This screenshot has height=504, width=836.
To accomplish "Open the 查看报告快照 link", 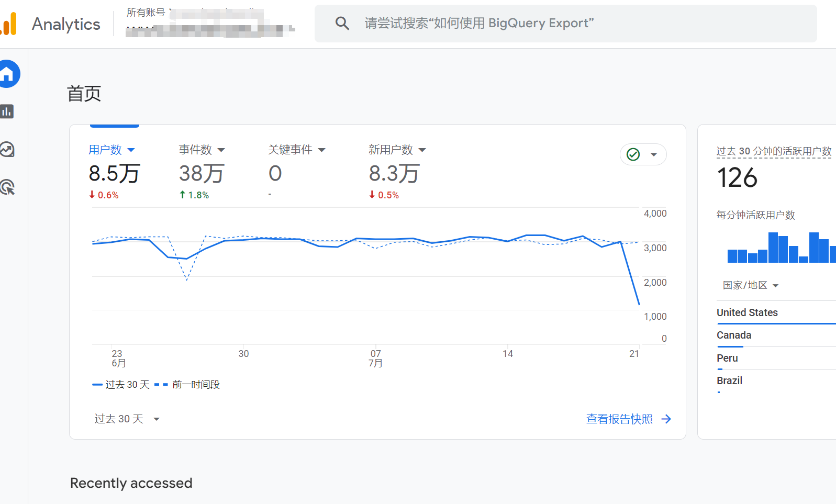I will point(619,419).
